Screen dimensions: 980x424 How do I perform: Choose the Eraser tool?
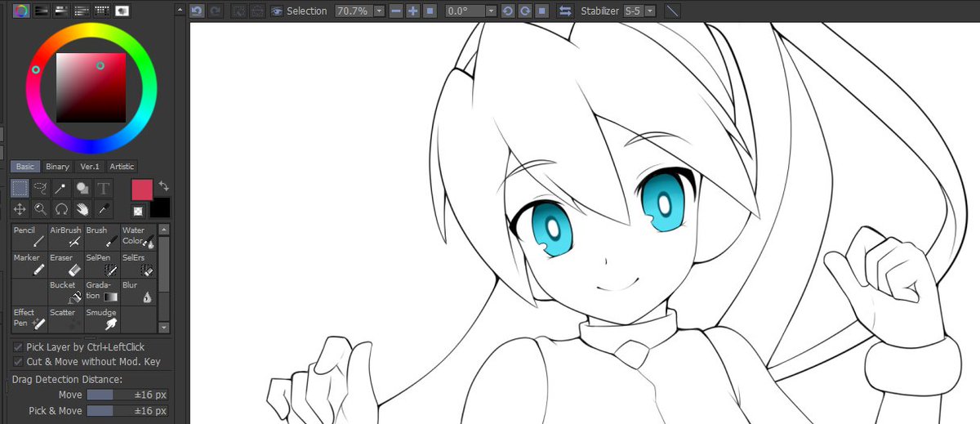[65, 264]
